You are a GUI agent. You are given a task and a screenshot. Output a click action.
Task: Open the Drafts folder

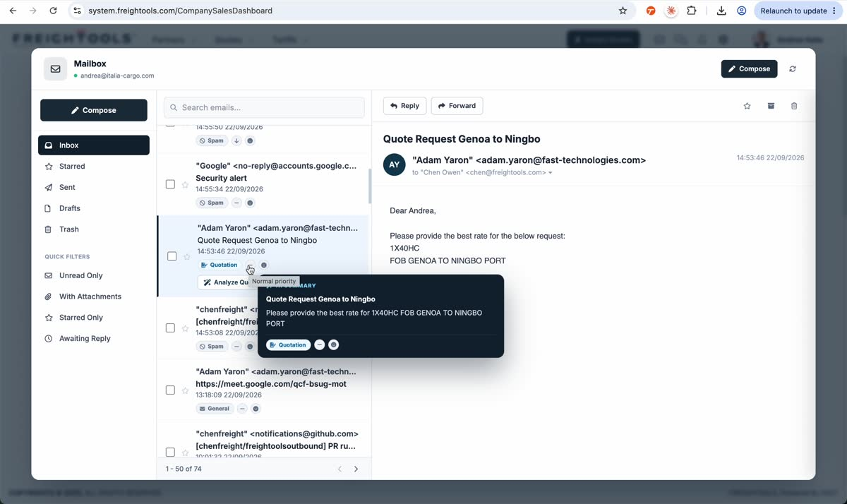tap(94, 208)
